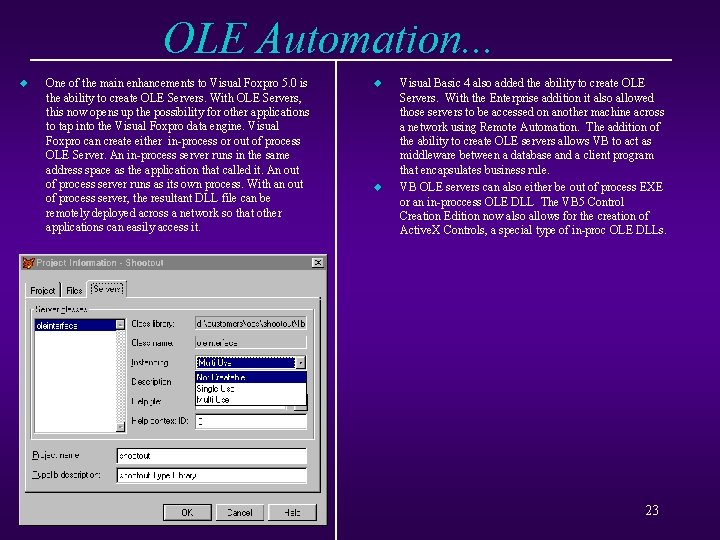
Task: Click the Cancel button
Action: (x=240, y=512)
